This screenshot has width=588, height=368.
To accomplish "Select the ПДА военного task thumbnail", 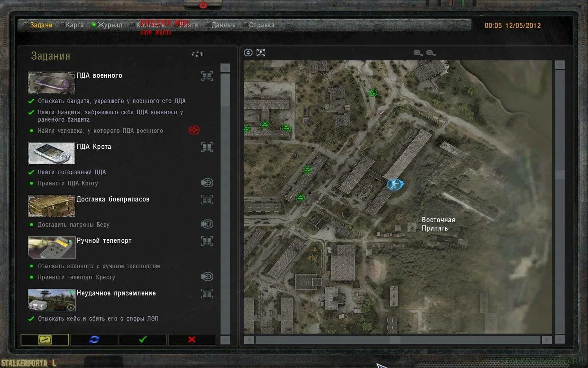I will [51, 82].
